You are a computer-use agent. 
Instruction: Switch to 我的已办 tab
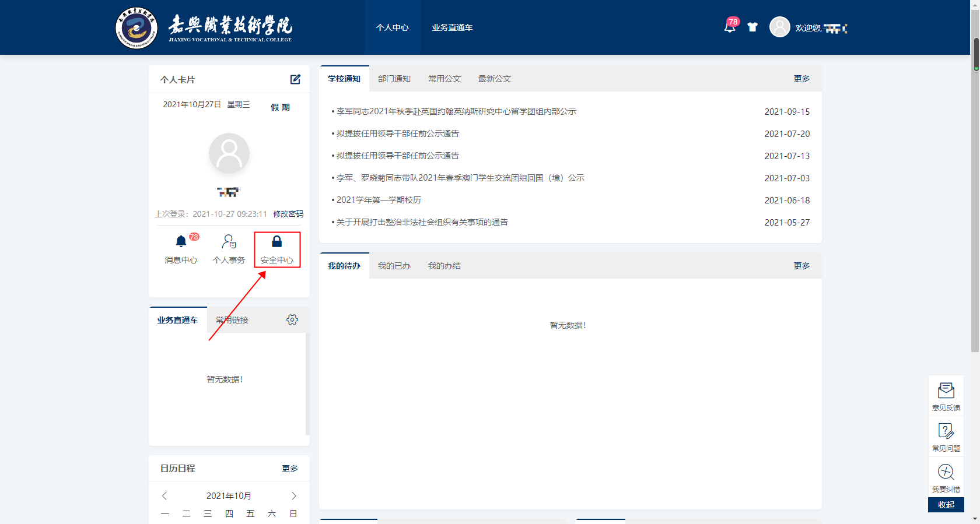click(x=394, y=266)
